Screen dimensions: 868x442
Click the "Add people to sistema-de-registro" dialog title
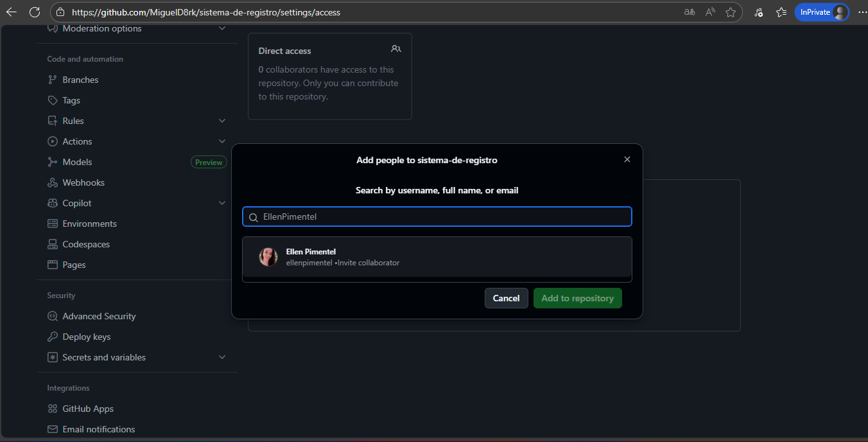click(x=427, y=160)
